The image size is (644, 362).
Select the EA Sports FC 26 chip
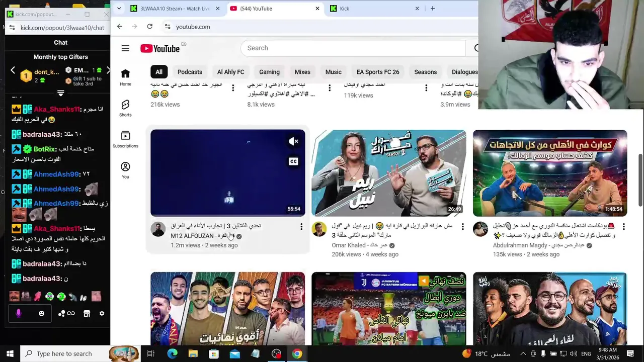(x=378, y=72)
